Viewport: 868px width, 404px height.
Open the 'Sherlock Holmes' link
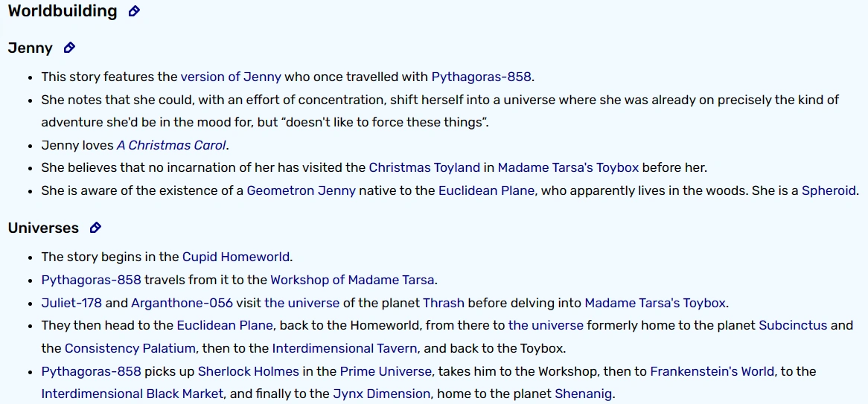pos(249,371)
